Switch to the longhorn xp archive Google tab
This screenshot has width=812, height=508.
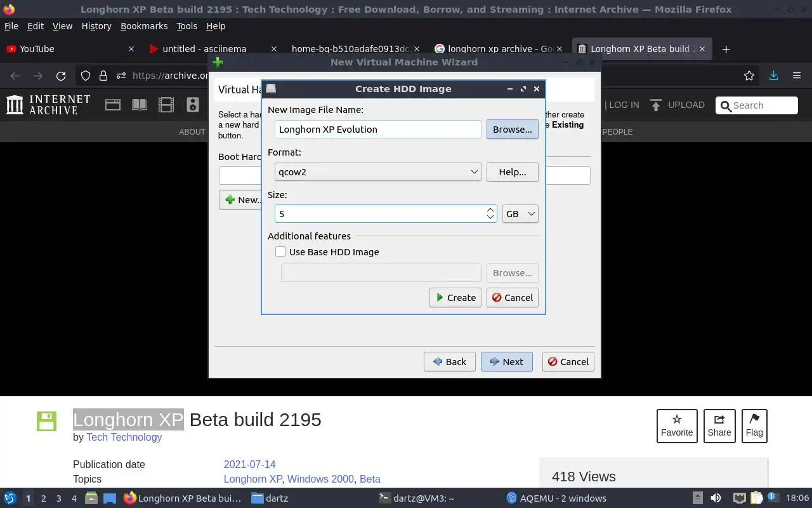coord(499,49)
